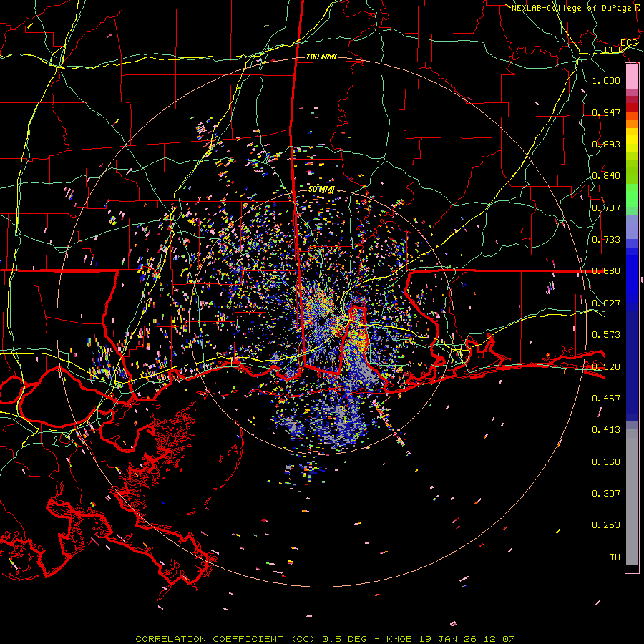
Task: Pick the bright green segment of the color bar
Action: point(632,195)
